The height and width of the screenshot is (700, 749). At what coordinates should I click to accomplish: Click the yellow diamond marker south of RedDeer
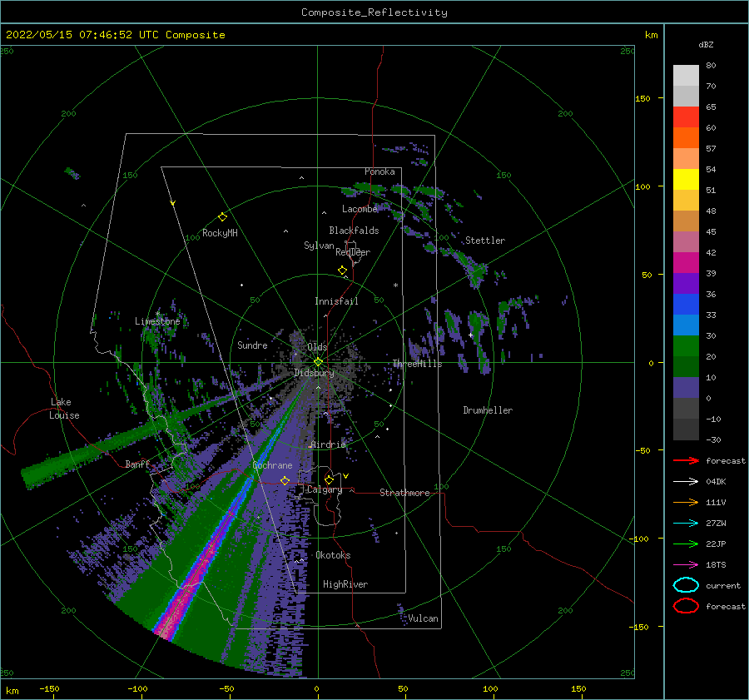click(x=342, y=271)
